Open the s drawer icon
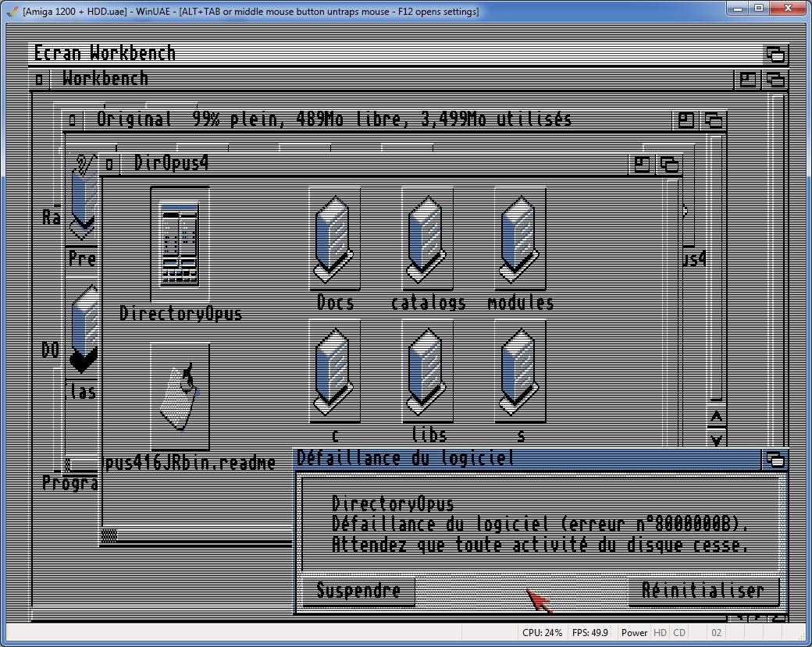812x647 pixels. tap(520, 371)
